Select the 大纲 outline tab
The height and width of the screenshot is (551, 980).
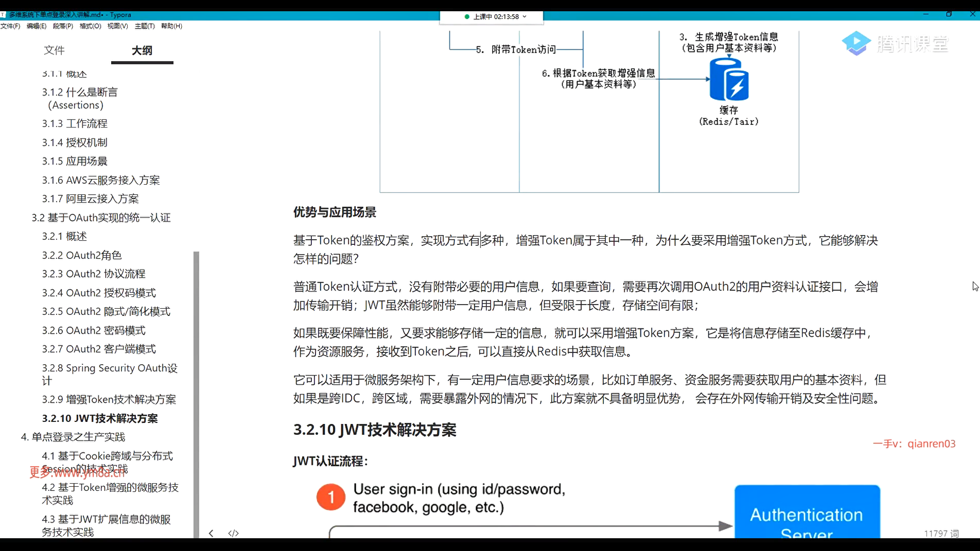coord(142,50)
